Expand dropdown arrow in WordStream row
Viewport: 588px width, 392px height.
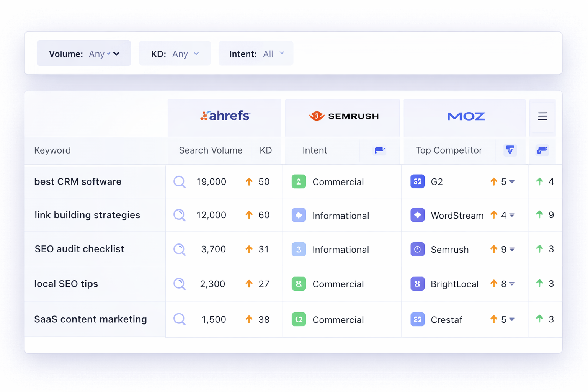pos(512,216)
